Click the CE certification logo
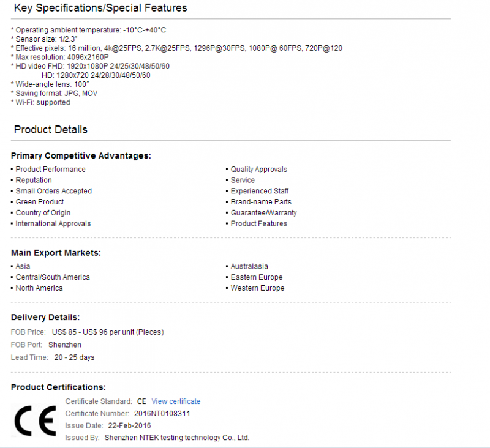 coord(35,420)
